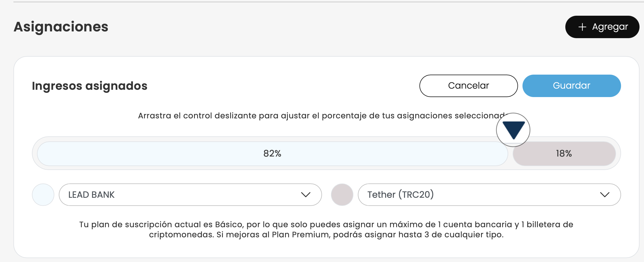Click the plus icon on Agregar

click(x=582, y=27)
